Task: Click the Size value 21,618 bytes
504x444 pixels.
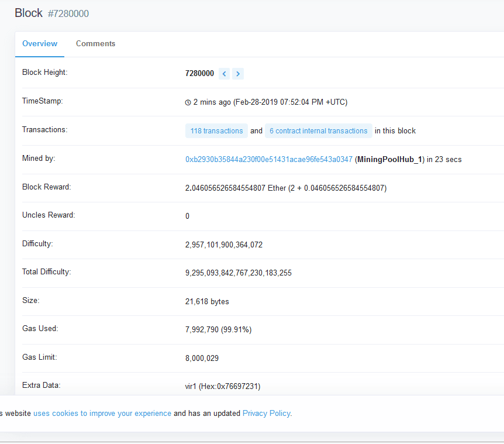Action: (x=207, y=301)
